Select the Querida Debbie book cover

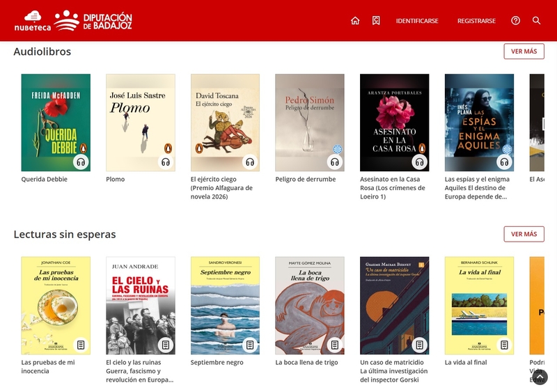[x=56, y=123]
